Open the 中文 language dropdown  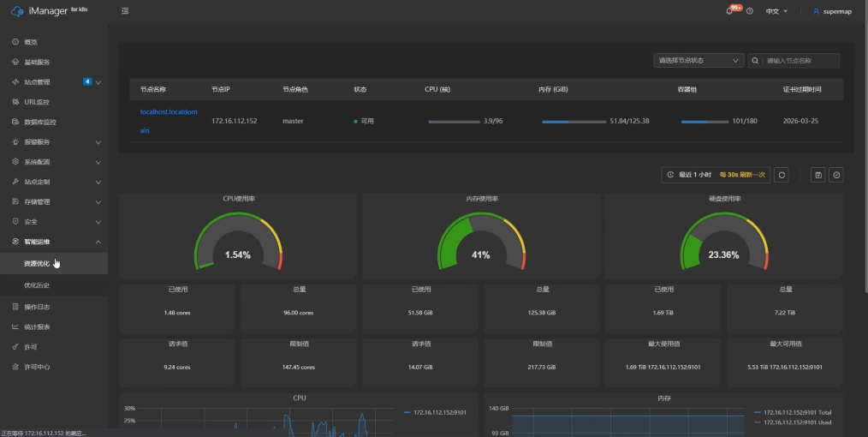point(776,11)
